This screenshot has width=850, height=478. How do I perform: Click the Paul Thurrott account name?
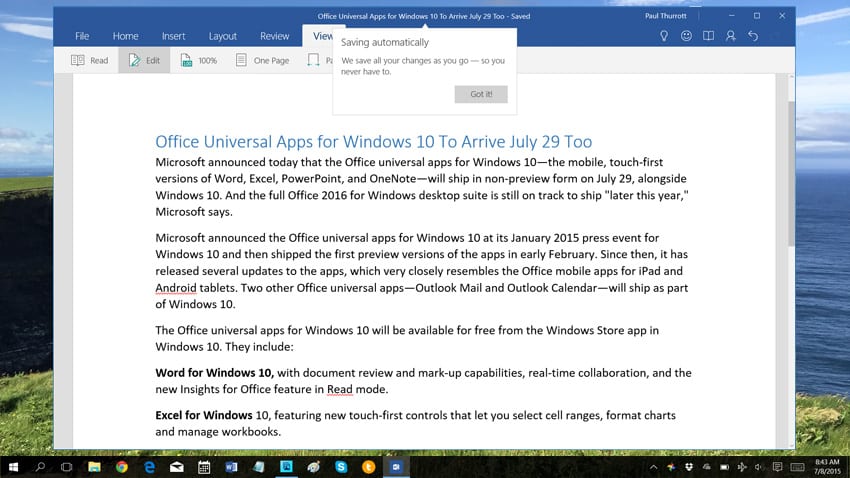(666, 16)
